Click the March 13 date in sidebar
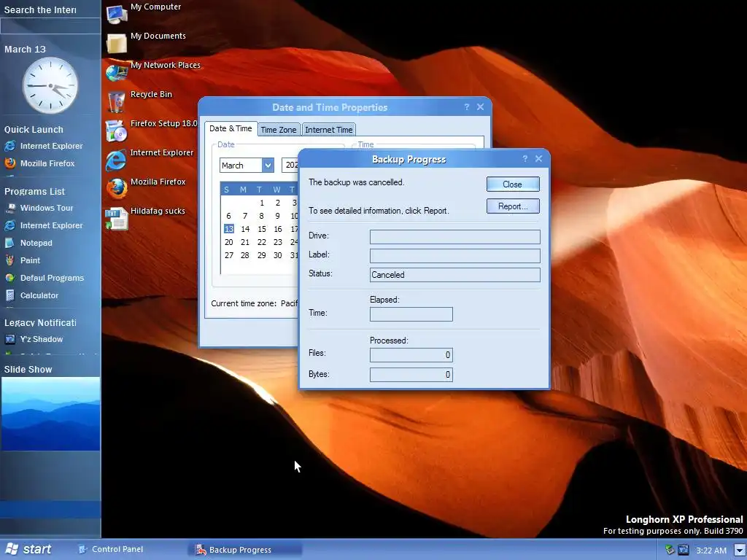 coord(25,50)
